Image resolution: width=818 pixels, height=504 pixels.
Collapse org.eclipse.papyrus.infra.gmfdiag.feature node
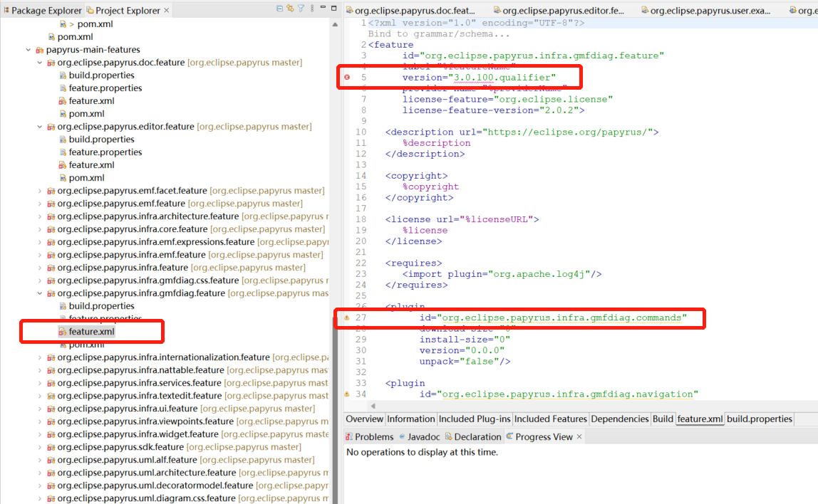point(40,293)
